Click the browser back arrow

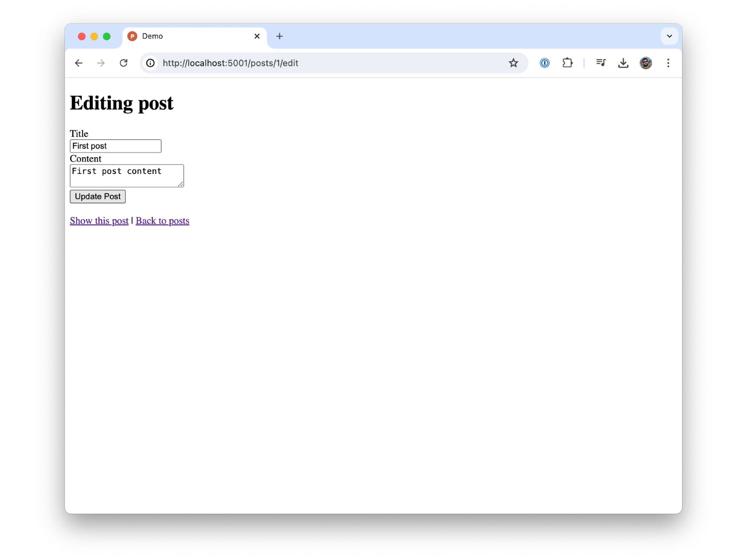(79, 63)
